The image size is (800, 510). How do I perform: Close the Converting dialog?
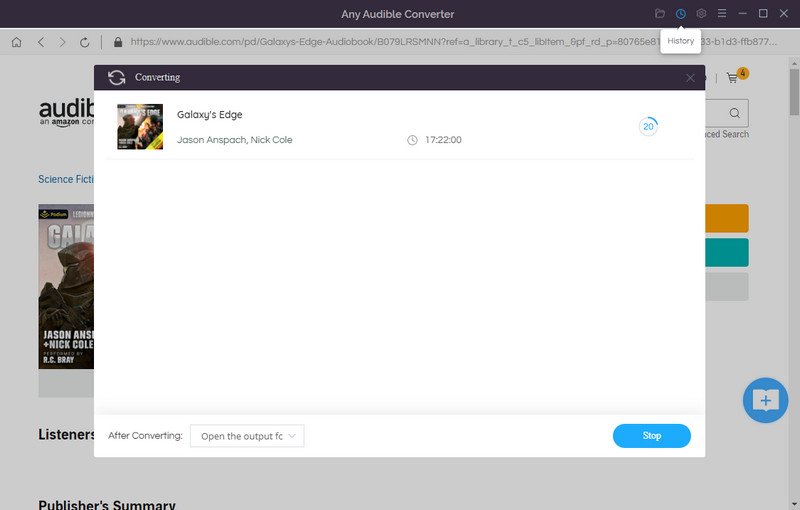pyautogui.click(x=690, y=78)
